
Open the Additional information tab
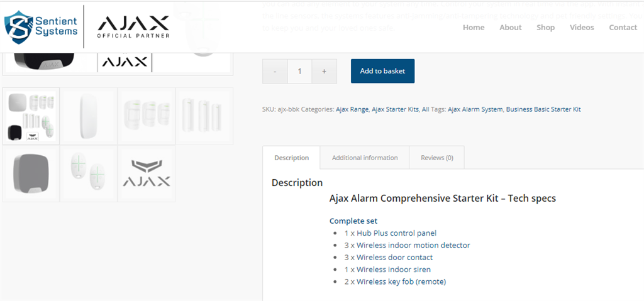(365, 158)
